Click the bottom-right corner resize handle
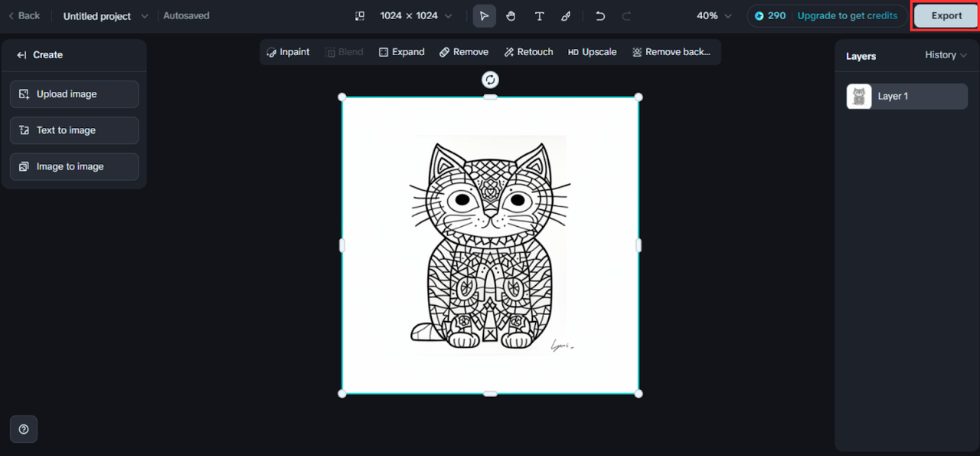Image resolution: width=980 pixels, height=456 pixels. (639, 394)
